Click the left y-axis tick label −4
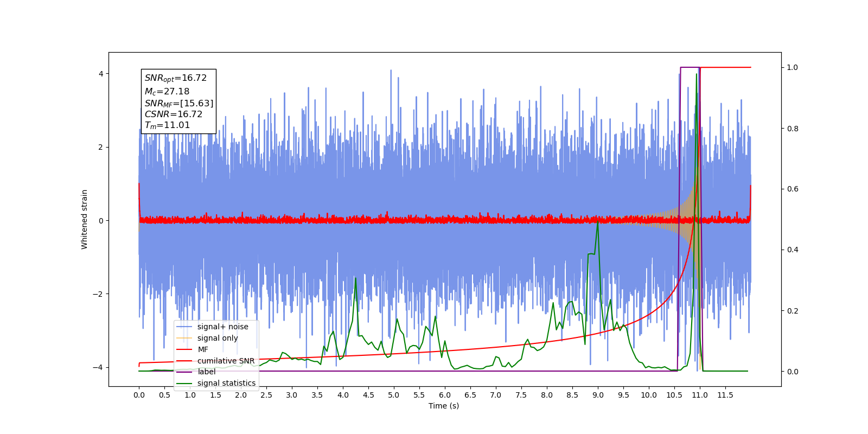 click(98, 367)
